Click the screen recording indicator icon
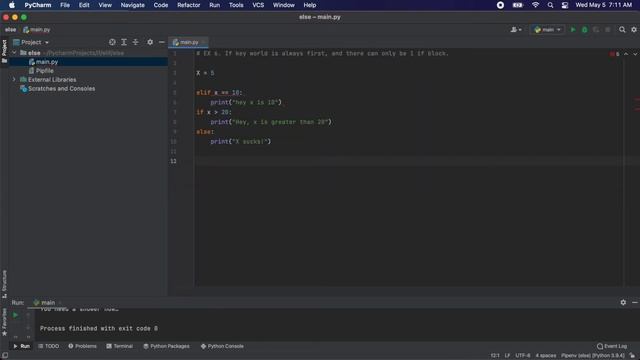 coord(500,5)
